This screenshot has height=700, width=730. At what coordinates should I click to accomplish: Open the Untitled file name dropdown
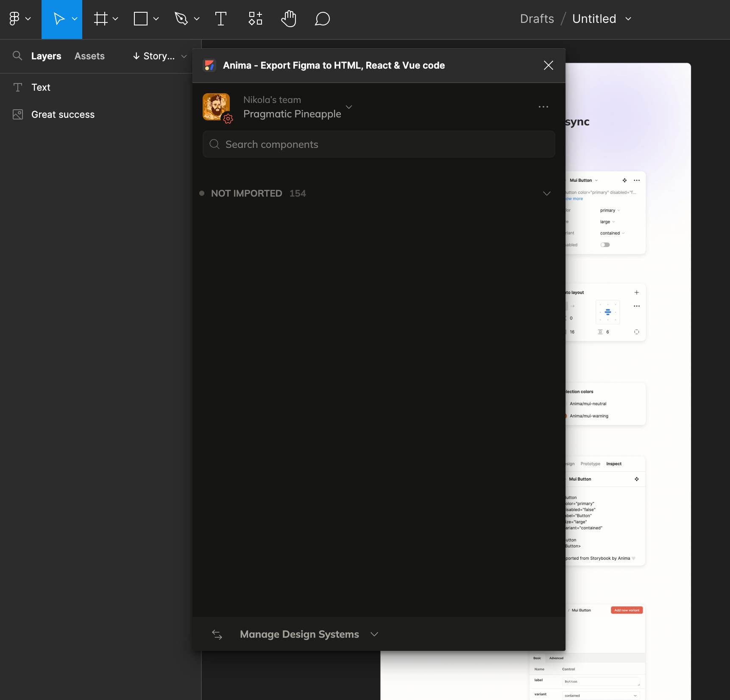(628, 19)
